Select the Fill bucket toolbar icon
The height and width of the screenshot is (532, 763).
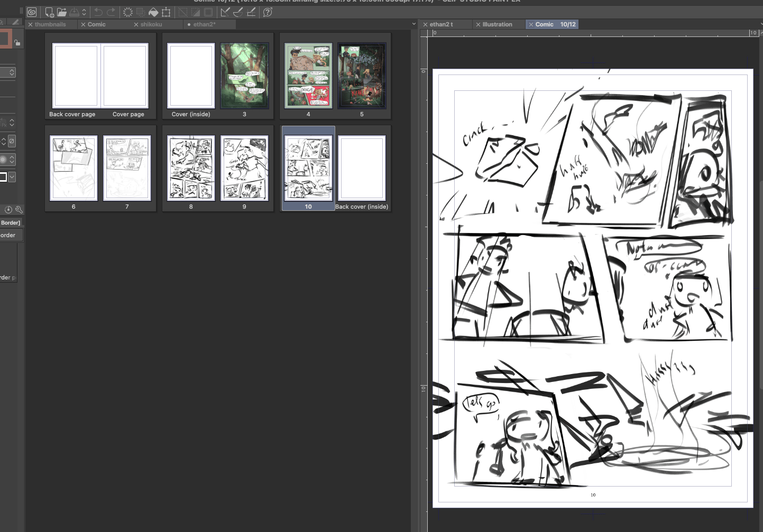tap(153, 12)
